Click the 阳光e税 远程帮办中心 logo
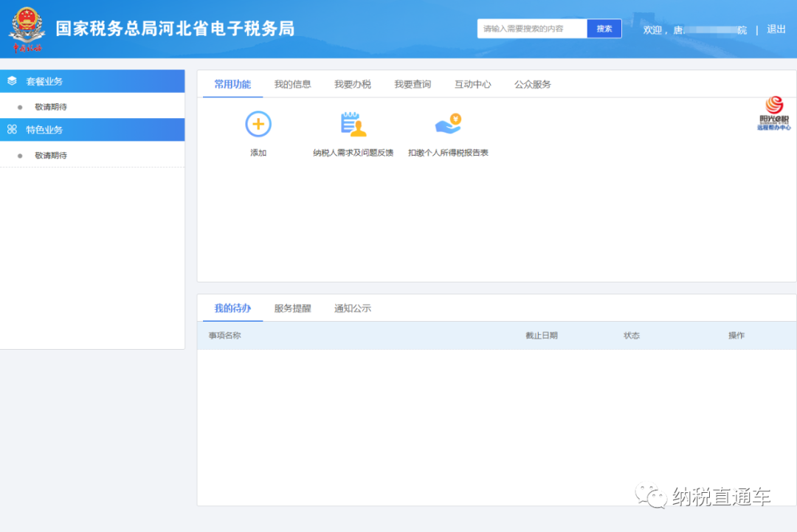The height and width of the screenshot is (532, 797). (773, 114)
